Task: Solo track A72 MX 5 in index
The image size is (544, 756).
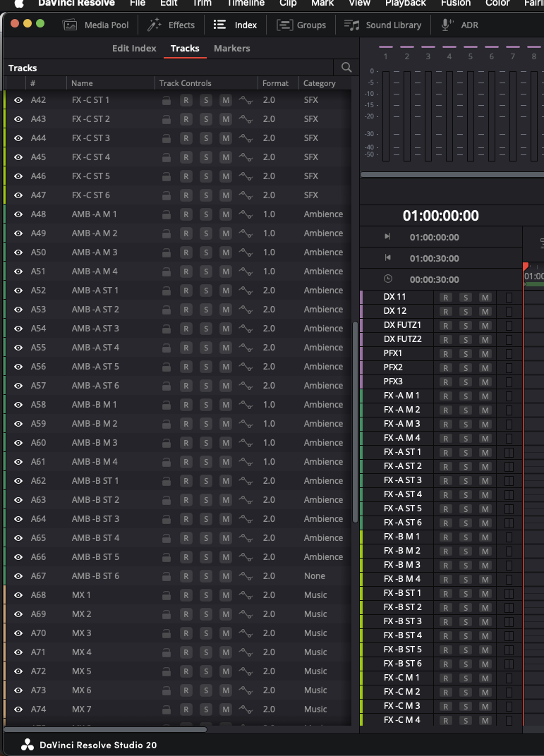Action: (206, 671)
